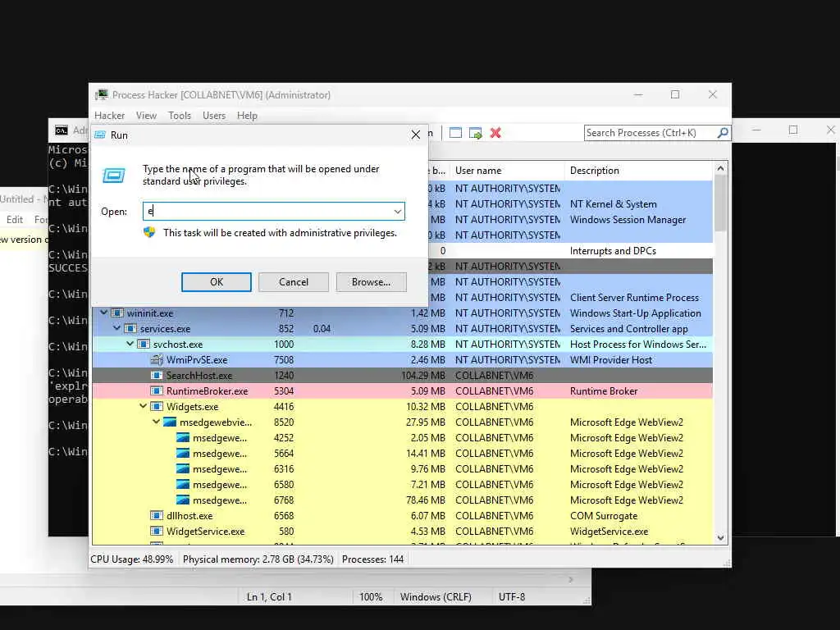
Task: Click the process list scroll up arrow
Action: 720,169
